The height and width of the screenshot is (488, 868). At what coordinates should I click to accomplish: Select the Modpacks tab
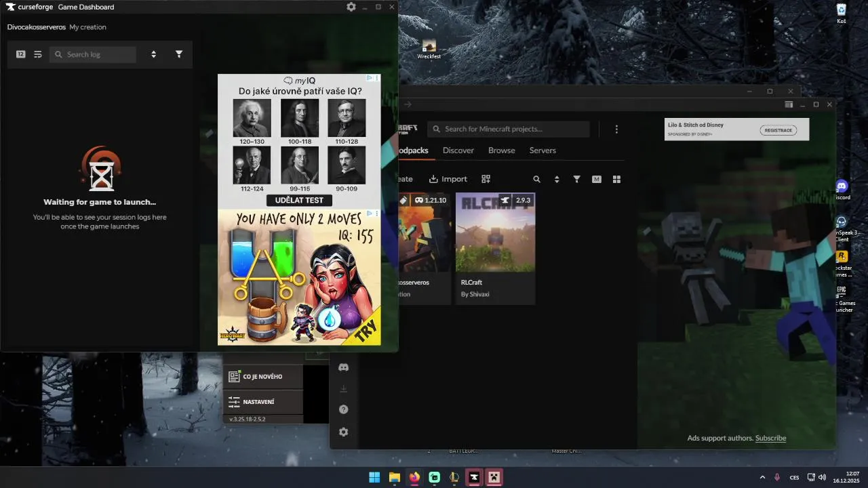(x=414, y=150)
